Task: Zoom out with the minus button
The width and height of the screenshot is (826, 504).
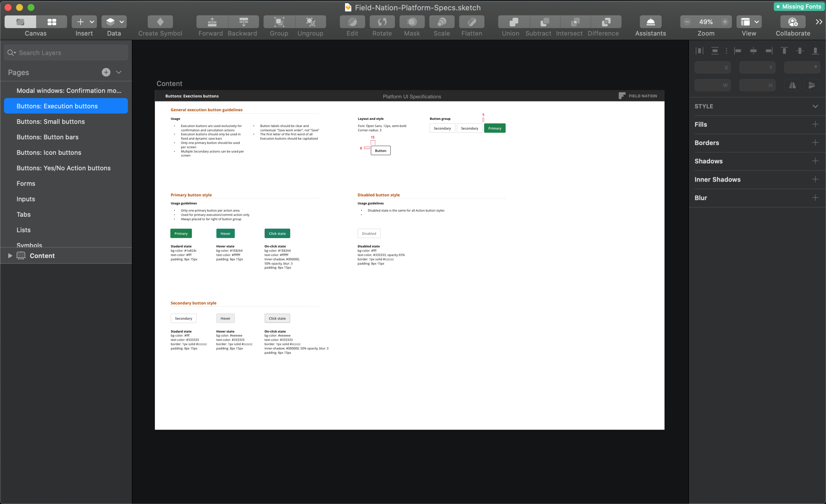Action: click(x=687, y=22)
